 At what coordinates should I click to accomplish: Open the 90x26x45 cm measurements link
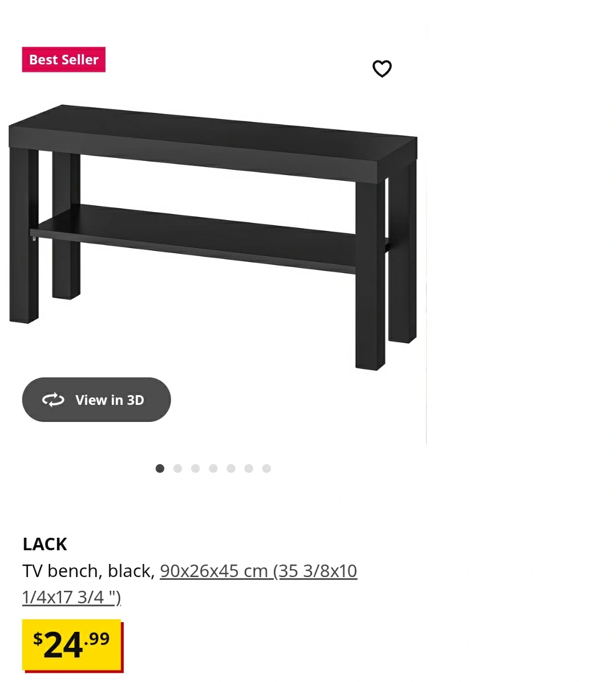click(x=258, y=571)
